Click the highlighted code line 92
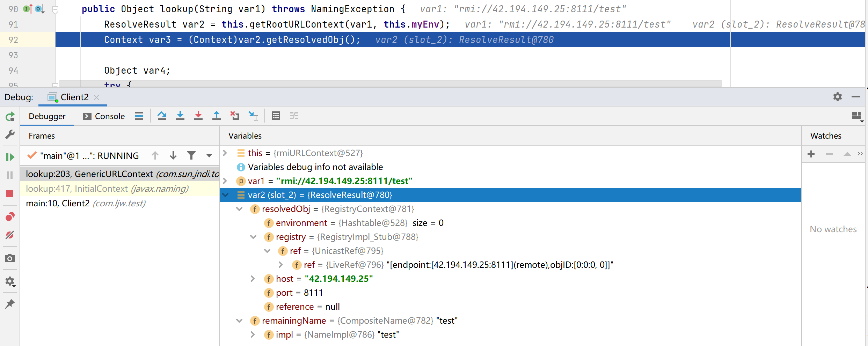 point(460,39)
